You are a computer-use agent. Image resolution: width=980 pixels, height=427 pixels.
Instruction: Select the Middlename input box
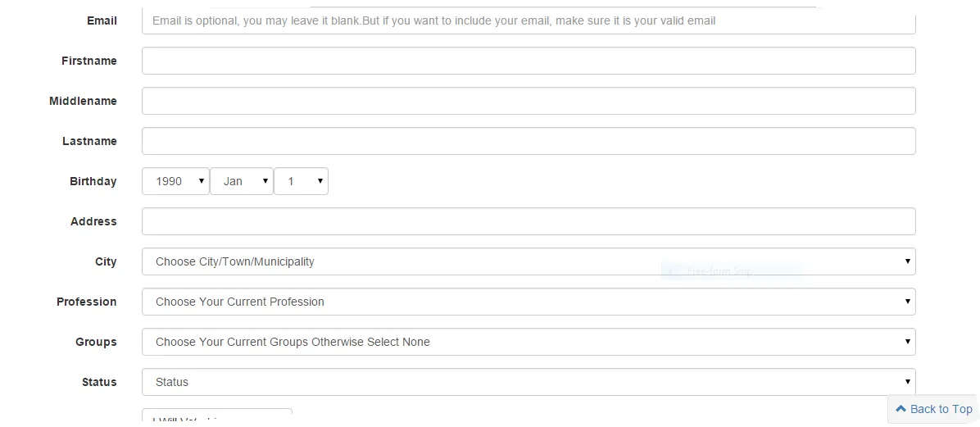[528, 101]
